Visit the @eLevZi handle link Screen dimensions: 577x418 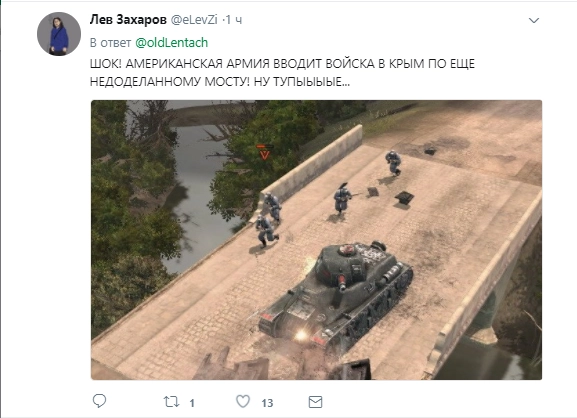pos(194,20)
